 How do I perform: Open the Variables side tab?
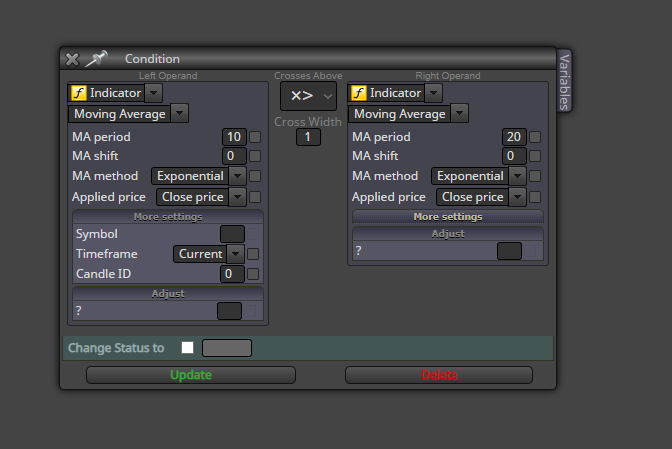coord(564,82)
